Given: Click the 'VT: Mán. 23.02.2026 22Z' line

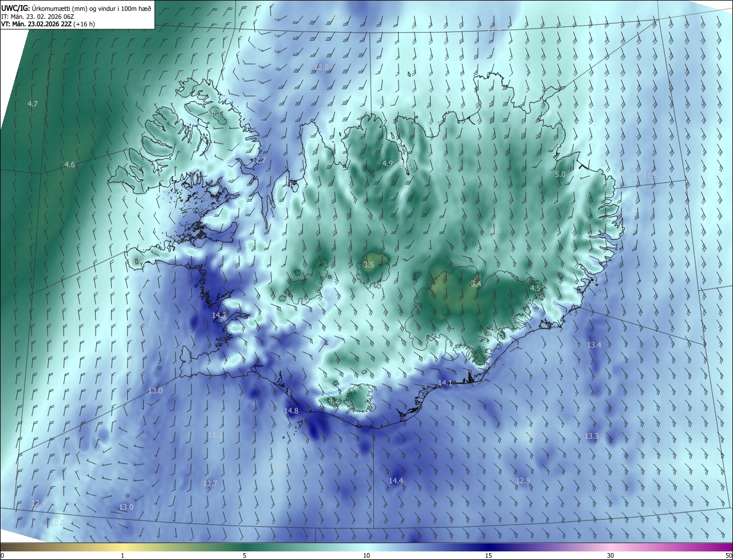Looking at the screenshot, I should (47, 24).
